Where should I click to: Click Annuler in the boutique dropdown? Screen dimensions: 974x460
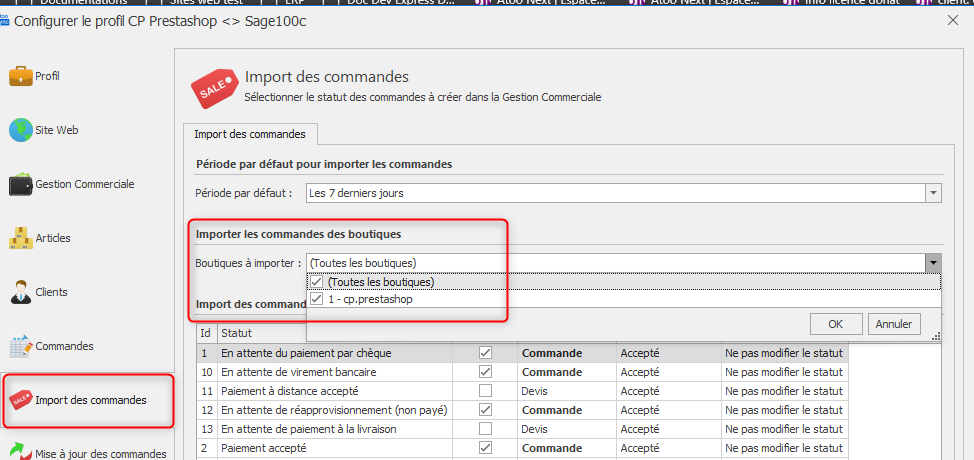(x=894, y=324)
